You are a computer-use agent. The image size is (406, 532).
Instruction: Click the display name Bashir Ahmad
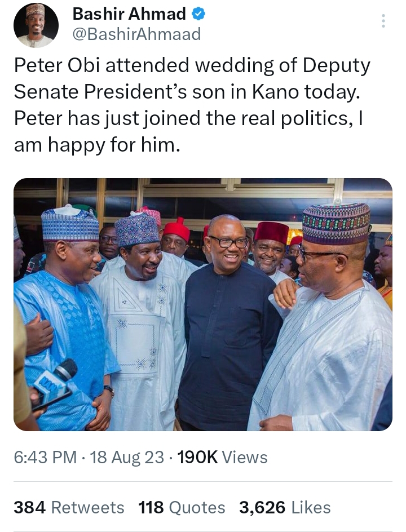click(x=129, y=15)
